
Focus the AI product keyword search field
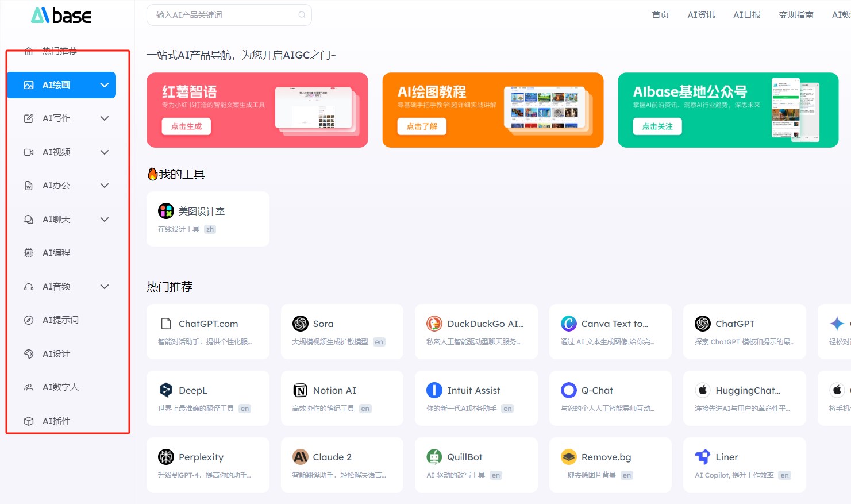pos(229,15)
